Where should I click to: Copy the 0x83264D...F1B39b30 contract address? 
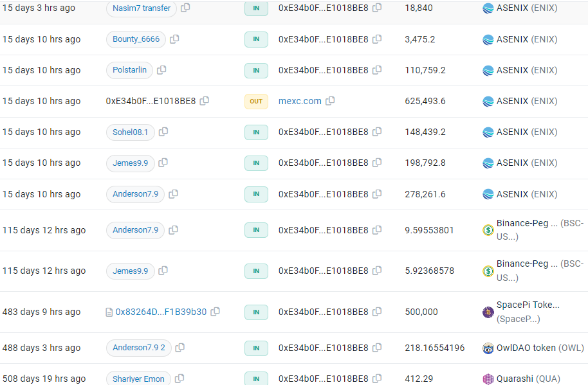216,312
